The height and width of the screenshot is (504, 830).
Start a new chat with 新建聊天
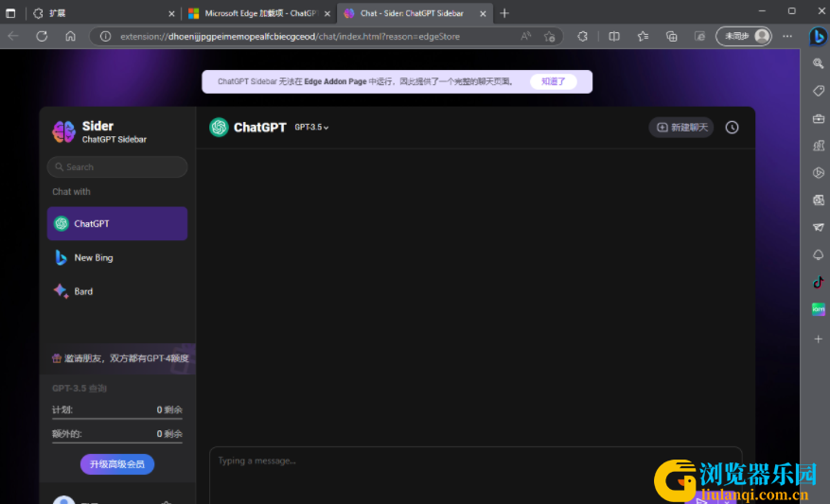(681, 128)
